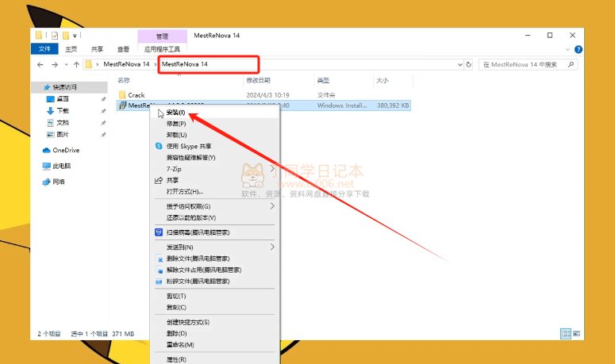Choose 共享 from the context menu
The height and width of the screenshot is (364, 615).
tap(215, 180)
